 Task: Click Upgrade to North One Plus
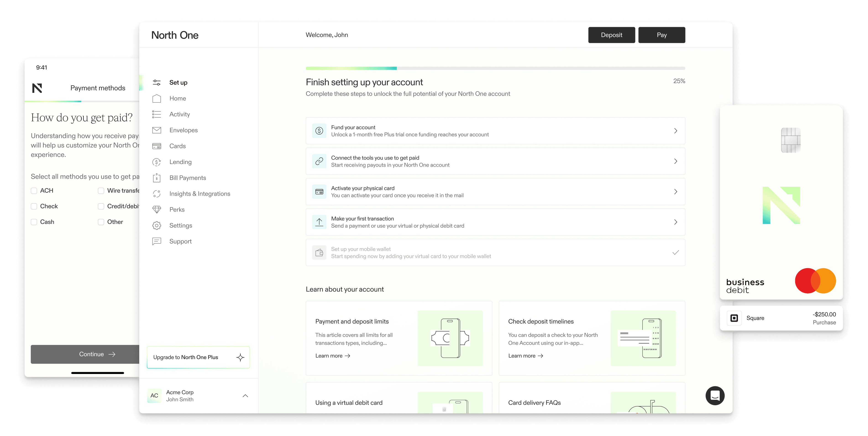tap(199, 357)
